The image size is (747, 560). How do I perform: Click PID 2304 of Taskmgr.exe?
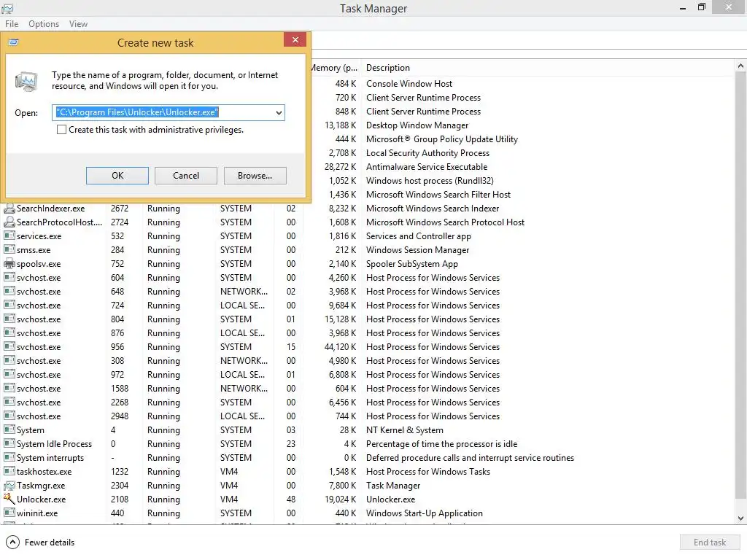pos(119,485)
